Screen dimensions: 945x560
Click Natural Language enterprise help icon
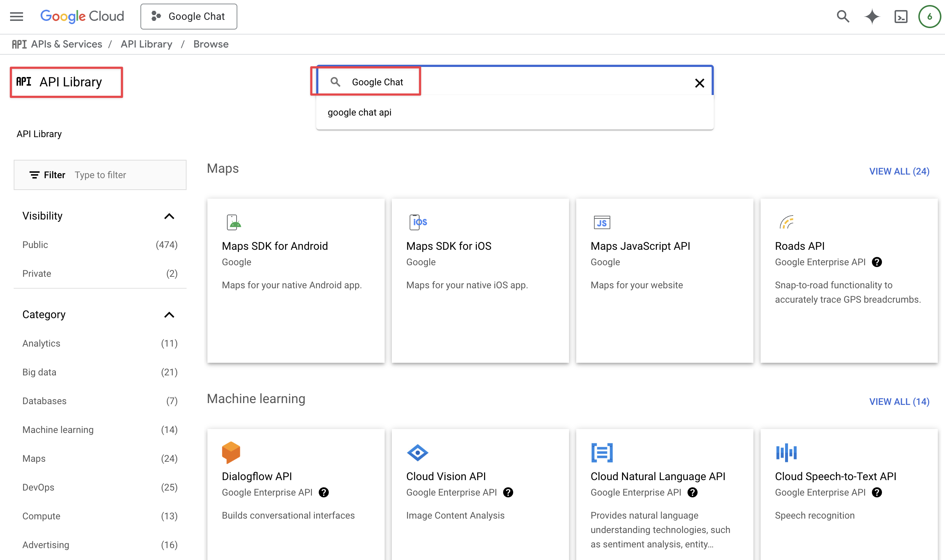(693, 492)
